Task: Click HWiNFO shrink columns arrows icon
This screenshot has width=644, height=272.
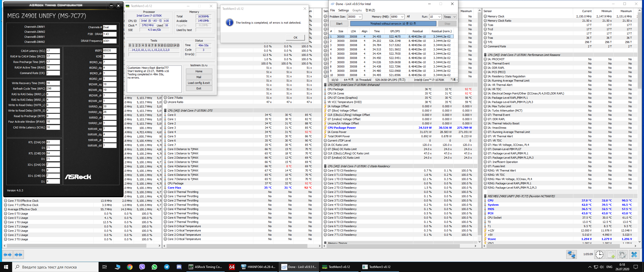Action: coord(18,255)
